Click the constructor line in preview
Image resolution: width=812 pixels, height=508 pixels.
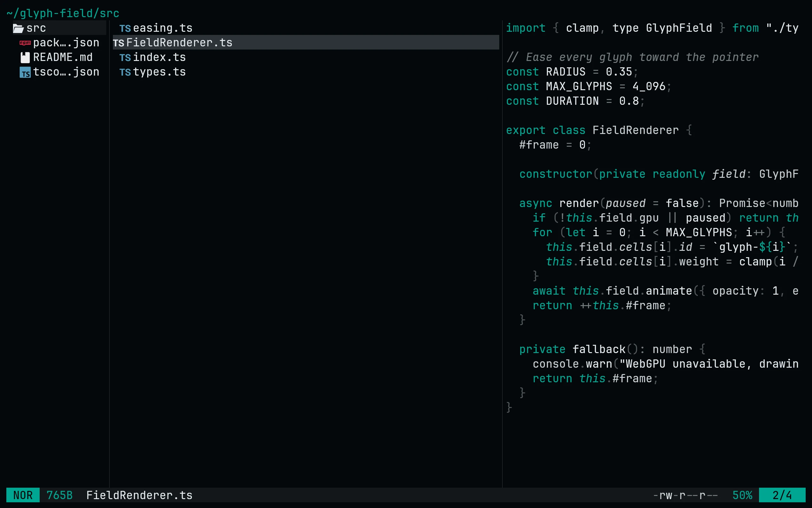659,174
